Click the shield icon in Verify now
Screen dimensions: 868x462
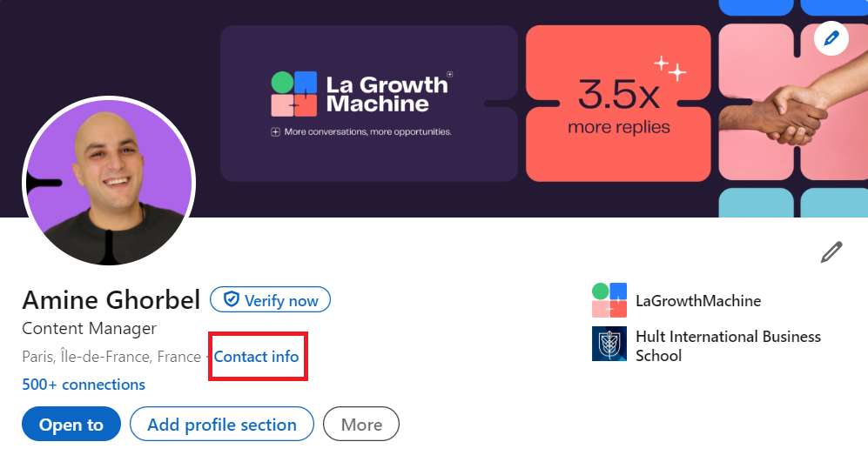(231, 300)
